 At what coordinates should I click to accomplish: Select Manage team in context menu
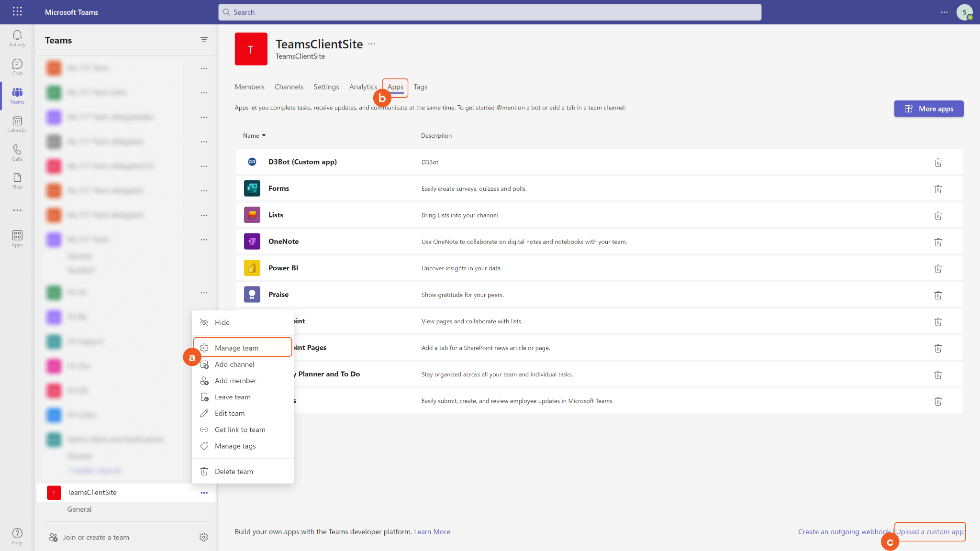point(243,348)
